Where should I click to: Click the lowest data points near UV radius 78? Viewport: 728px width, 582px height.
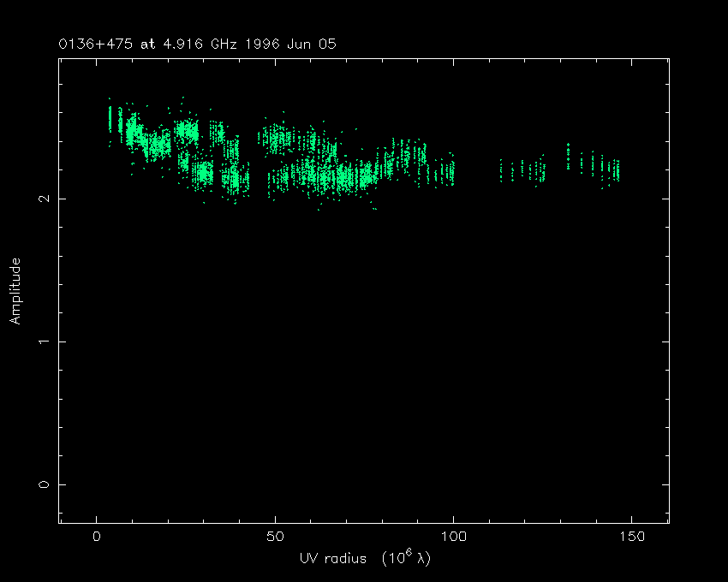pyautogui.click(x=373, y=208)
